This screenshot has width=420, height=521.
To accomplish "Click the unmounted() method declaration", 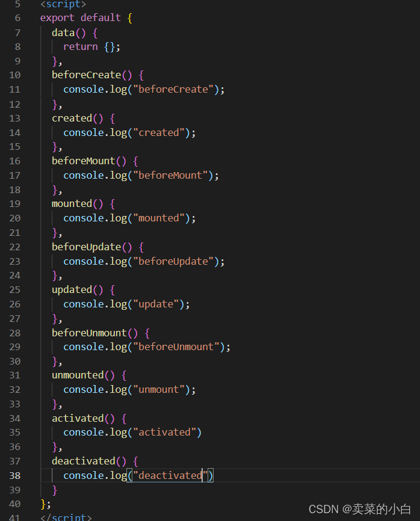I will pyautogui.click(x=90, y=375).
